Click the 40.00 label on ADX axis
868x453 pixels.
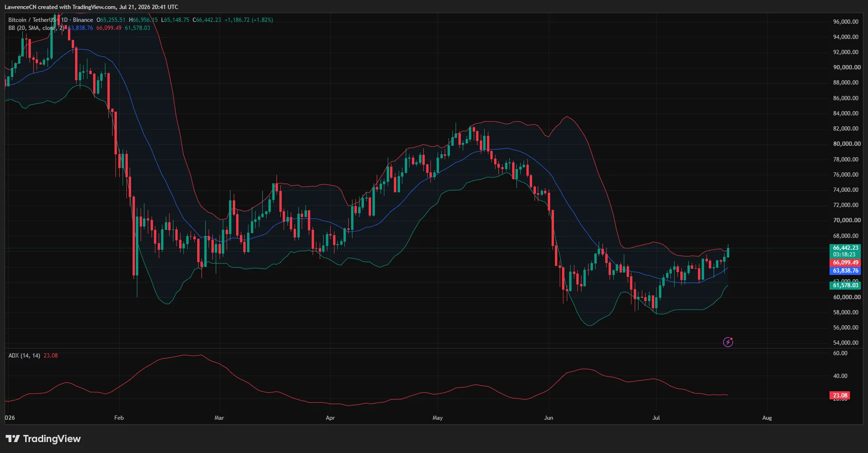840,376
